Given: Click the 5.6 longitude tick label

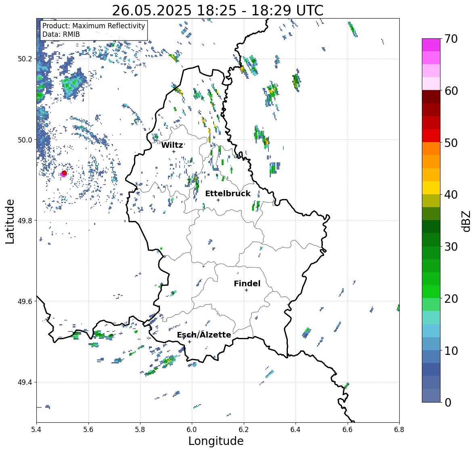Looking at the screenshot, I should [88, 430].
